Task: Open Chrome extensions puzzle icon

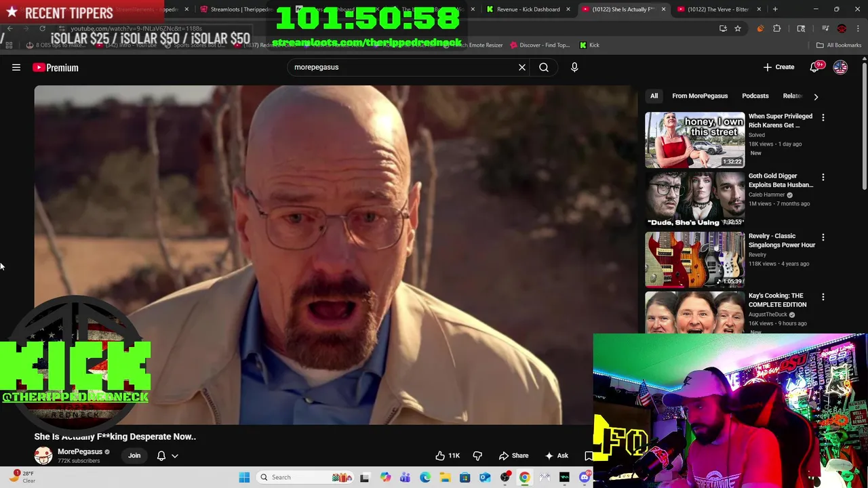Action: 777,28
